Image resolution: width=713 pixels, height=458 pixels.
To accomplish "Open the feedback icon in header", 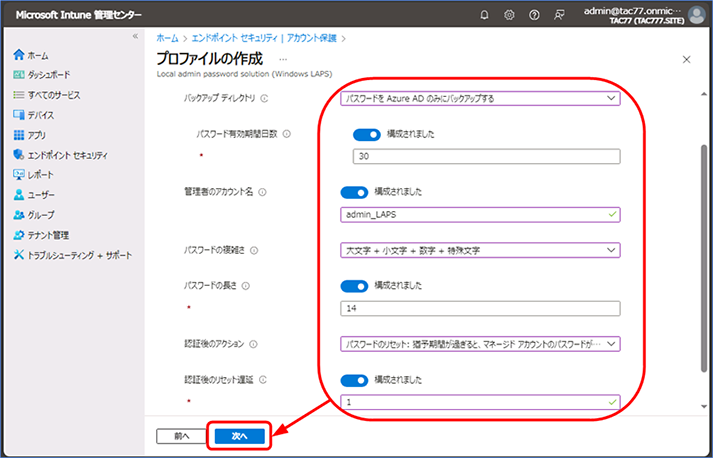I will [559, 15].
